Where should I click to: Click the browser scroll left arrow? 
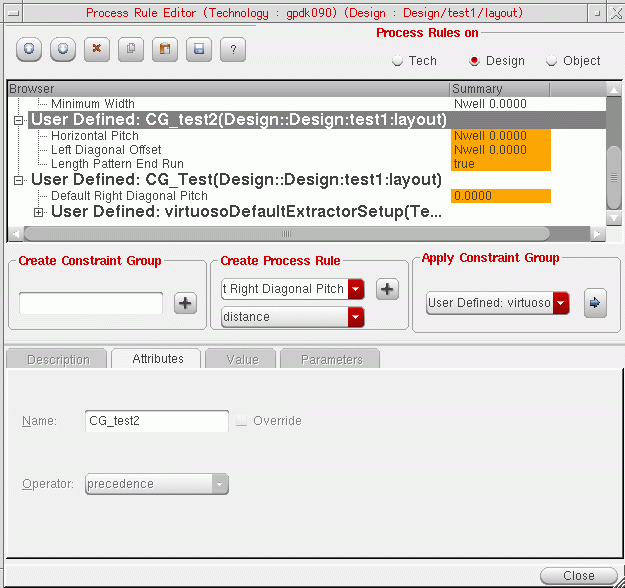(16, 234)
